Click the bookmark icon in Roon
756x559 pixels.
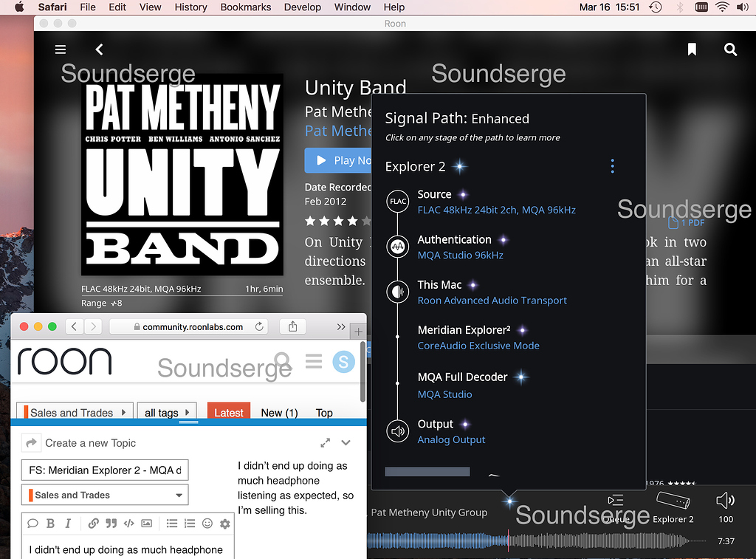[x=692, y=49]
